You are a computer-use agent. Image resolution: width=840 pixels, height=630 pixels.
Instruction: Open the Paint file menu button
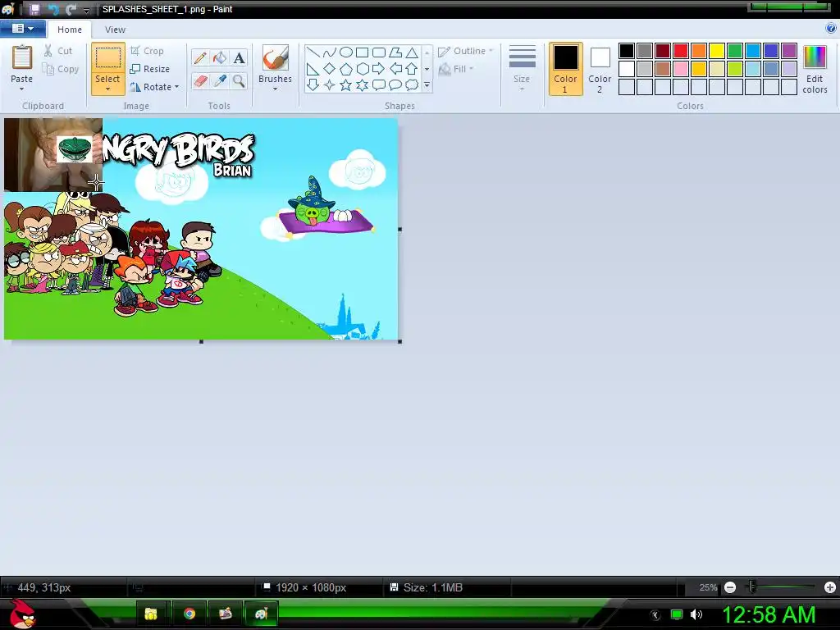pyautogui.click(x=22, y=29)
